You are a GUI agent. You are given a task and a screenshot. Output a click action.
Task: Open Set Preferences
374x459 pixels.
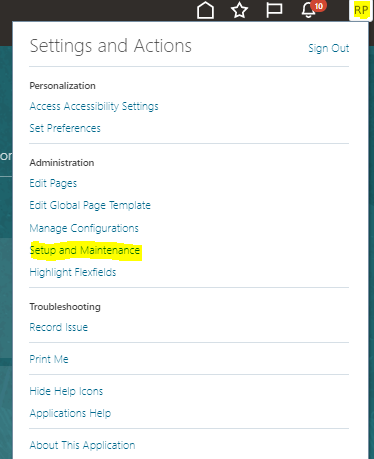tap(65, 128)
